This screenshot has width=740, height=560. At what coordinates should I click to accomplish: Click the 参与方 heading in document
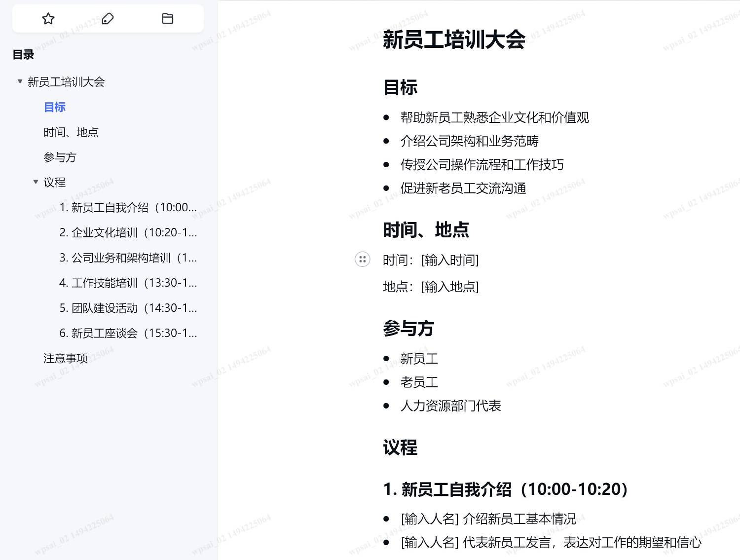coord(408,328)
